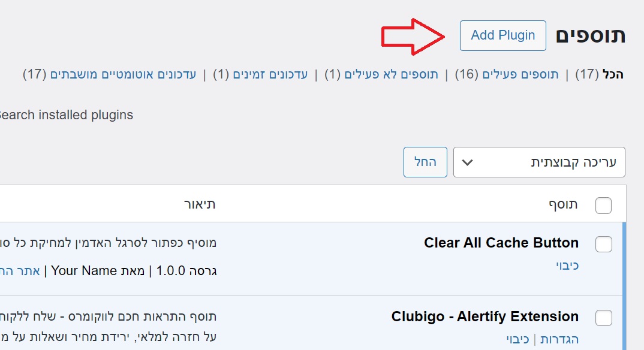
Task: Filter by תוספים פעילים (active plugins)
Action: pos(520,74)
